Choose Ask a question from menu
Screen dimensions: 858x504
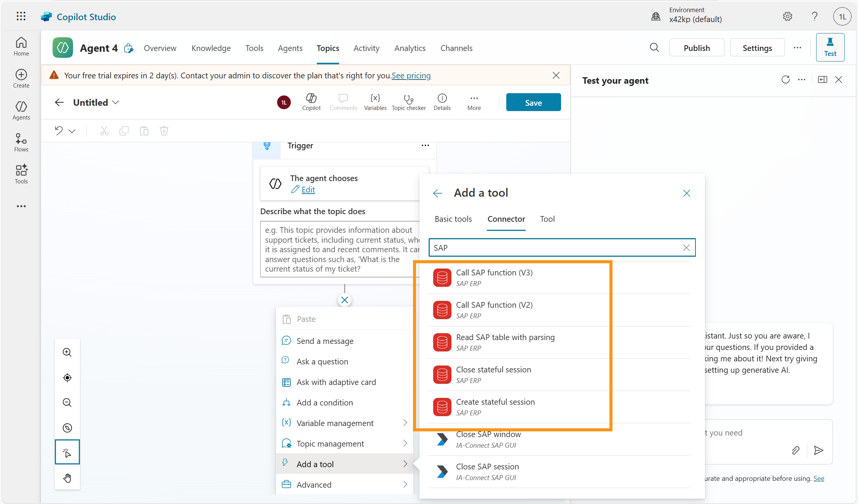(x=345, y=361)
